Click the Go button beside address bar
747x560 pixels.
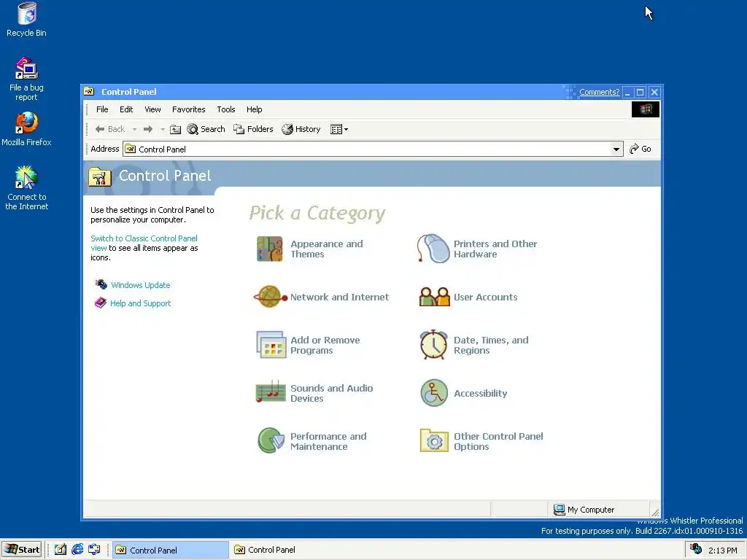[640, 149]
